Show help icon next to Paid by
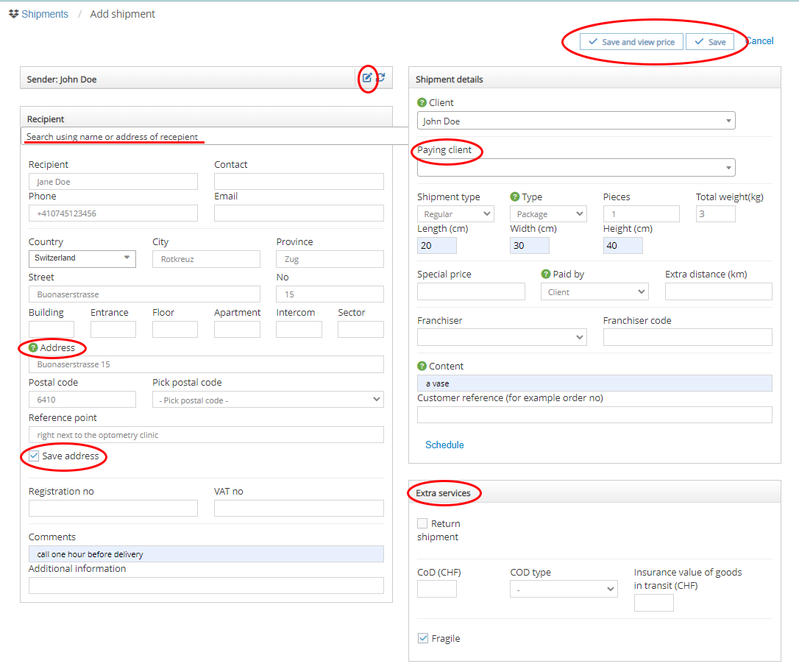 (x=546, y=275)
